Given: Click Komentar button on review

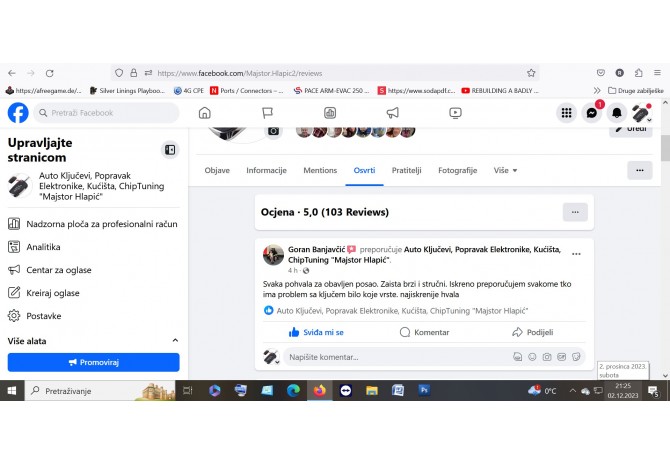Looking at the screenshot, I should pyautogui.click(x=424, y=332).
